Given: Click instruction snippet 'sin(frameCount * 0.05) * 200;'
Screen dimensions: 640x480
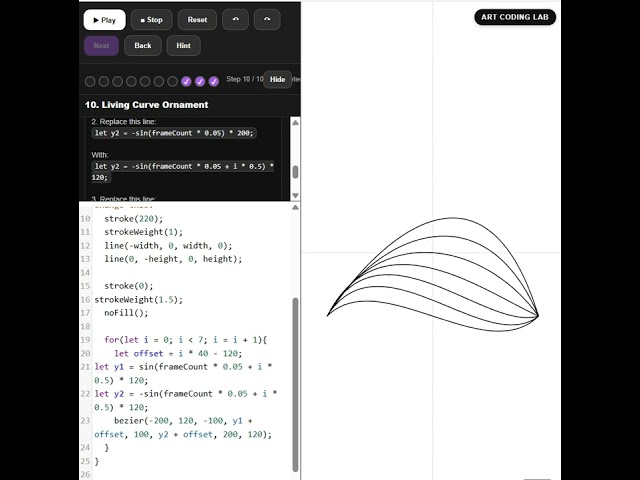Looking at the screenshot, I should [174, 133].
